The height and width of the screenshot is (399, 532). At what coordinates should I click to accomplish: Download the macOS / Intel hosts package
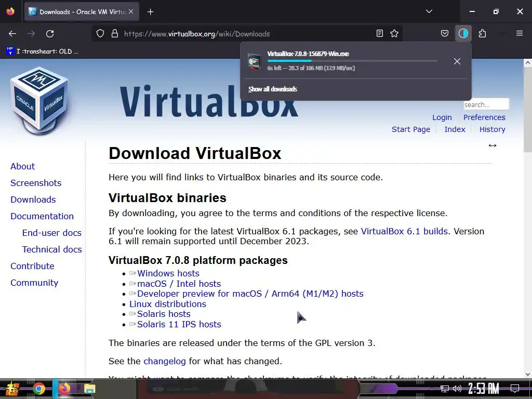pos(179,284)
